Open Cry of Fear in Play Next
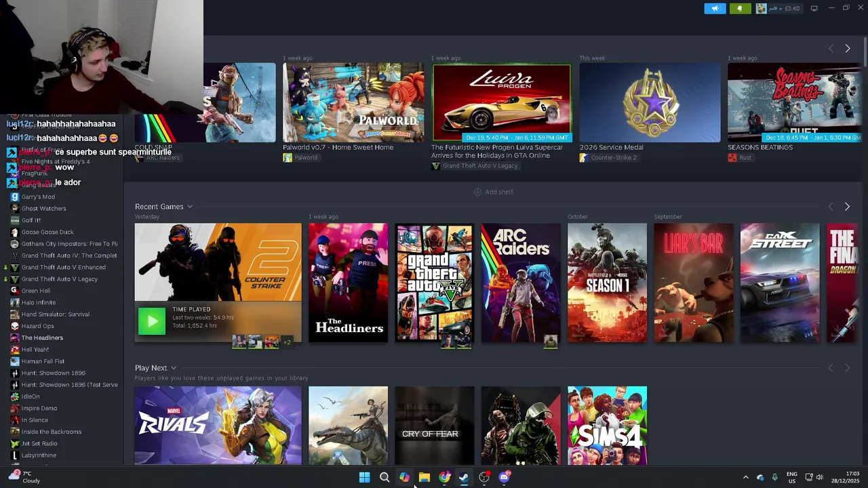Screen dimensions: 868x488 click(x=435, y=426)
